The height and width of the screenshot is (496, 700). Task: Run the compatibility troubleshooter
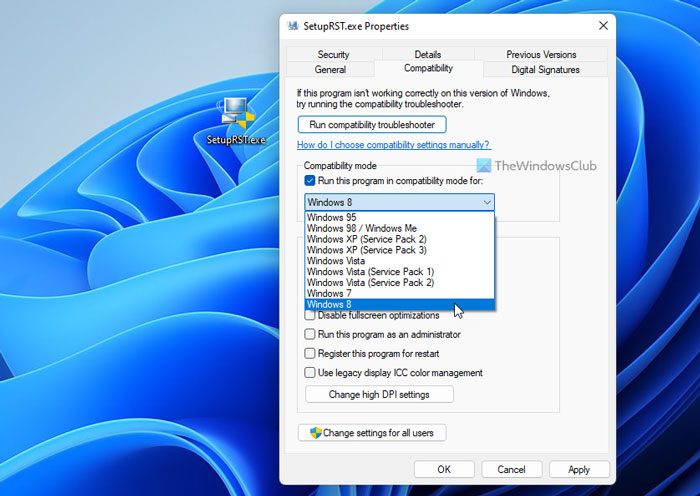372,125
